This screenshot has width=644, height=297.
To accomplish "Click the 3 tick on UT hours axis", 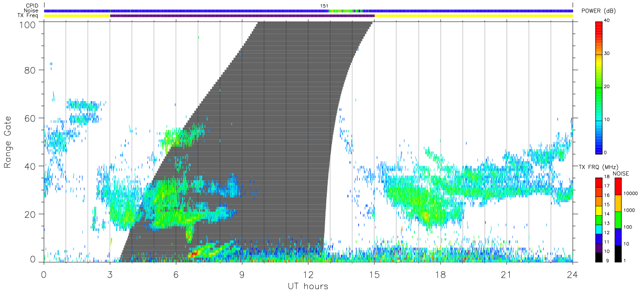I will click(110, 275).
